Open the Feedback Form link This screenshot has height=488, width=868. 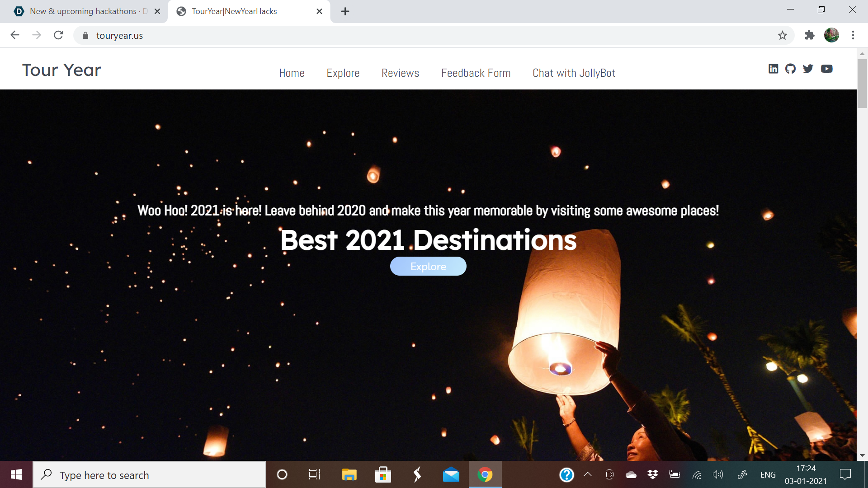pos(476,73)
